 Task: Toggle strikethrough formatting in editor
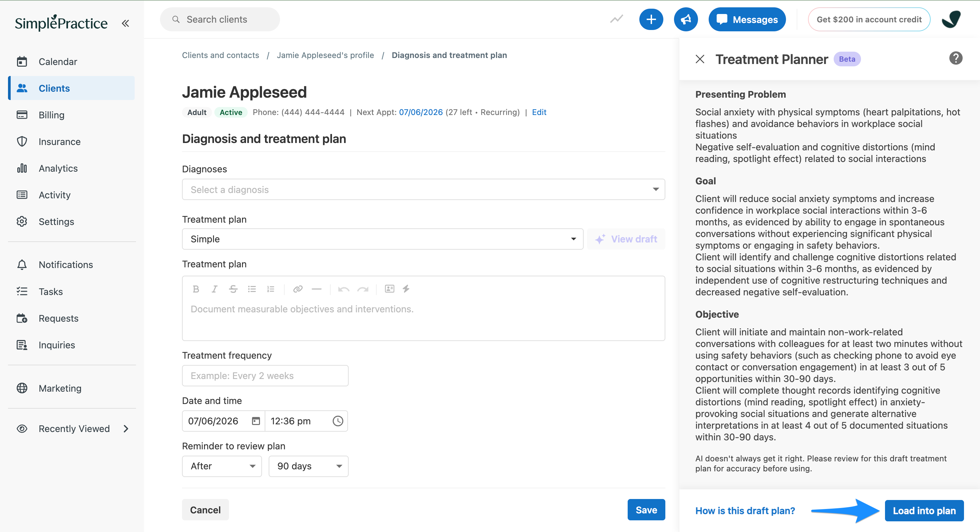(x=233, y=289)
